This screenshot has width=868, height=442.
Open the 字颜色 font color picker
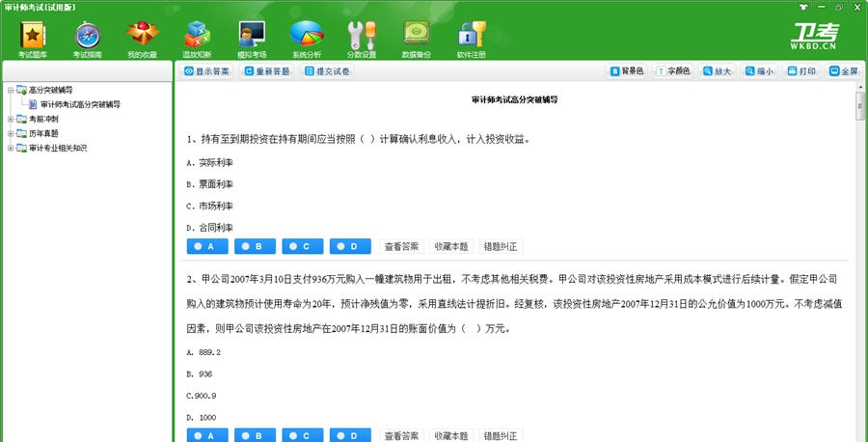coord(673,71)
